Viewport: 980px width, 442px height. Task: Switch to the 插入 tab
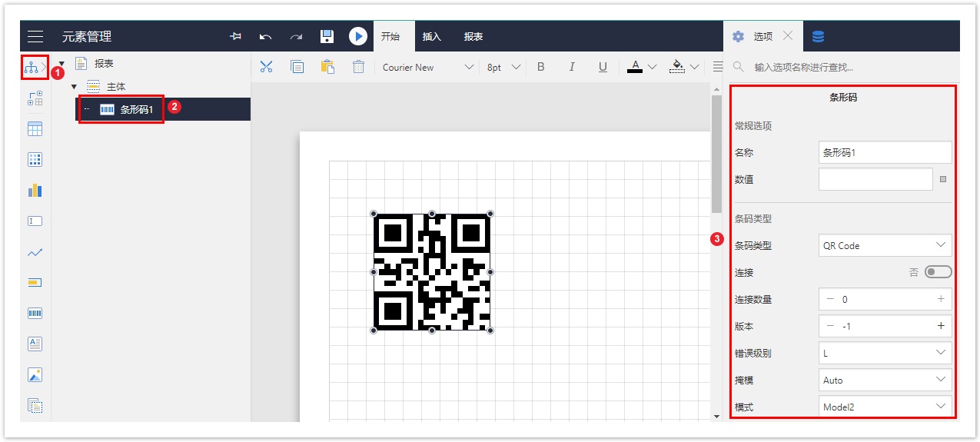pos(432,36)
